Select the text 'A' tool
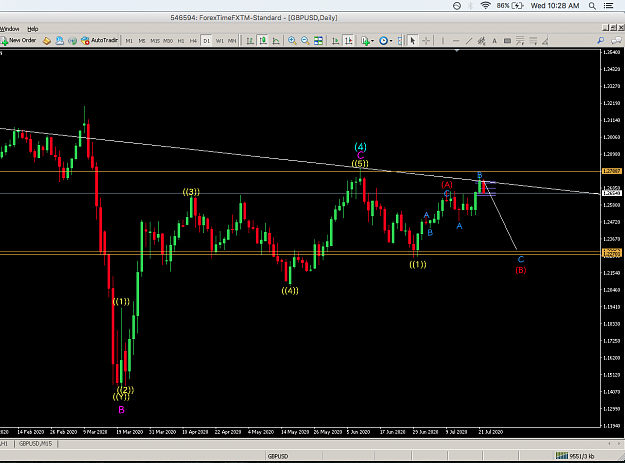 (x=494, y=41)
